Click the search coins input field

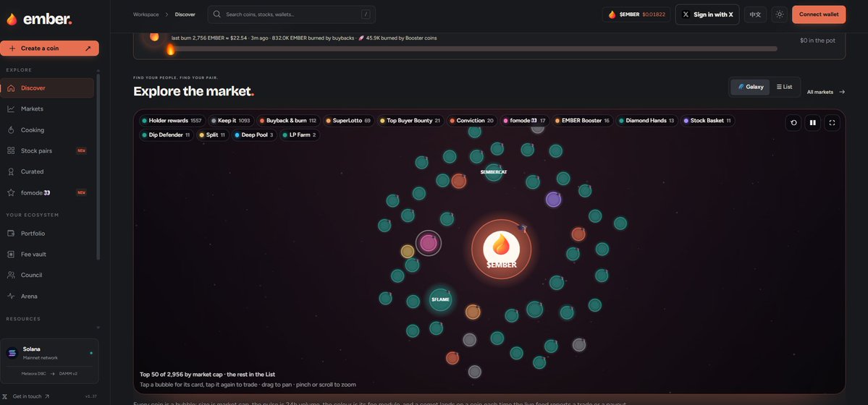[x=292, y=14]
